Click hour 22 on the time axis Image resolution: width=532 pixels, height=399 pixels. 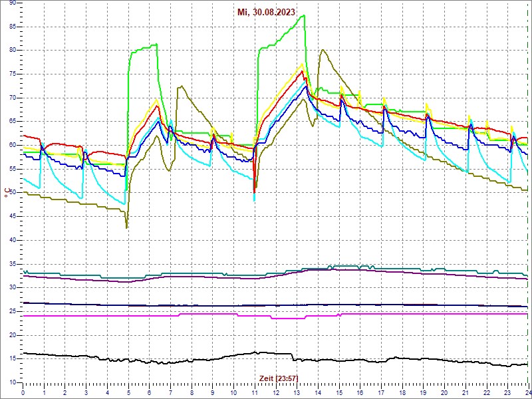[x=486, y=391]
